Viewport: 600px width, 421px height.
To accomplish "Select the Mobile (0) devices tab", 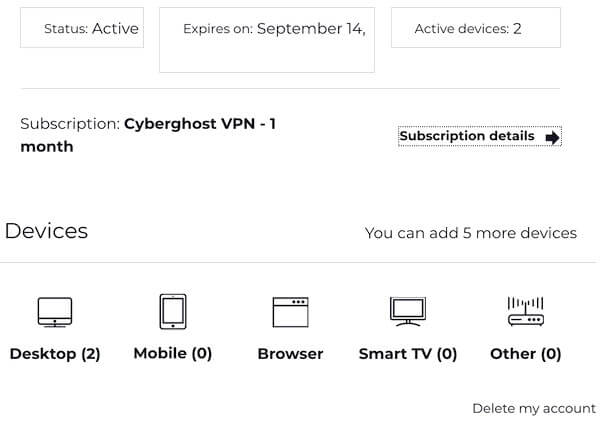I will [173, 353].
